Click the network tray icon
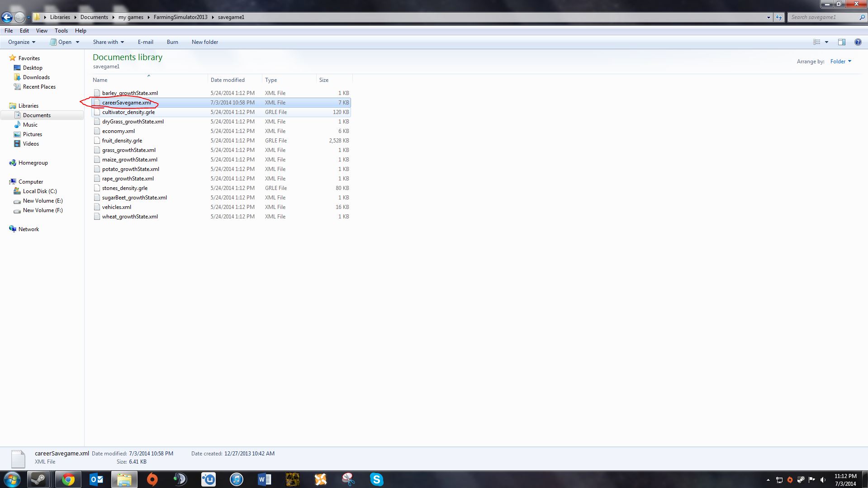The width and height of the screenshot is (868, 488). [x=779, y=480]
